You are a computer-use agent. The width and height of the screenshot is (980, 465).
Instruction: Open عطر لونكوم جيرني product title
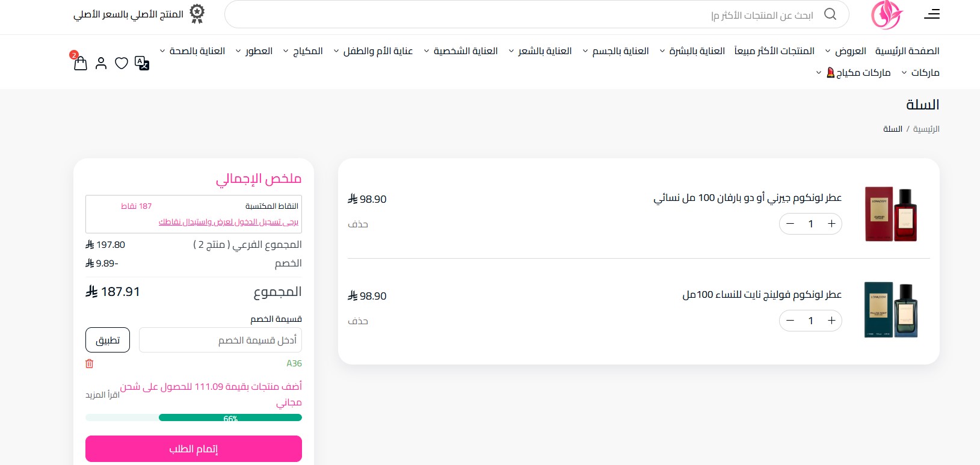click(748, 198)
